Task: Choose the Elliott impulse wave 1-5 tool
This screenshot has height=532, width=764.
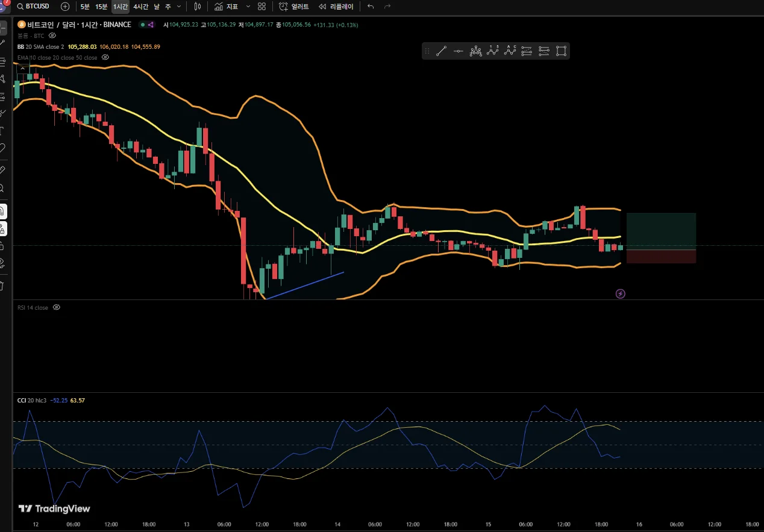Action: [493, 51]
